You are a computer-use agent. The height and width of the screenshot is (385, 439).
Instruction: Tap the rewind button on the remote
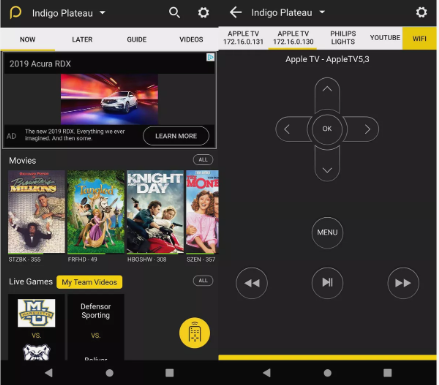pos(252,283)
